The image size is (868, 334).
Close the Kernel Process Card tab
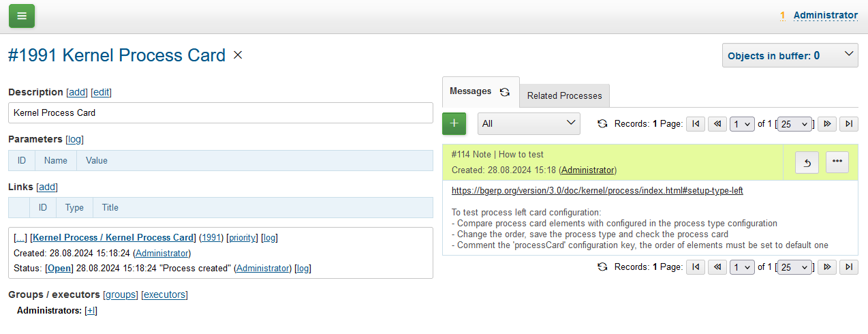click(238, 55)
